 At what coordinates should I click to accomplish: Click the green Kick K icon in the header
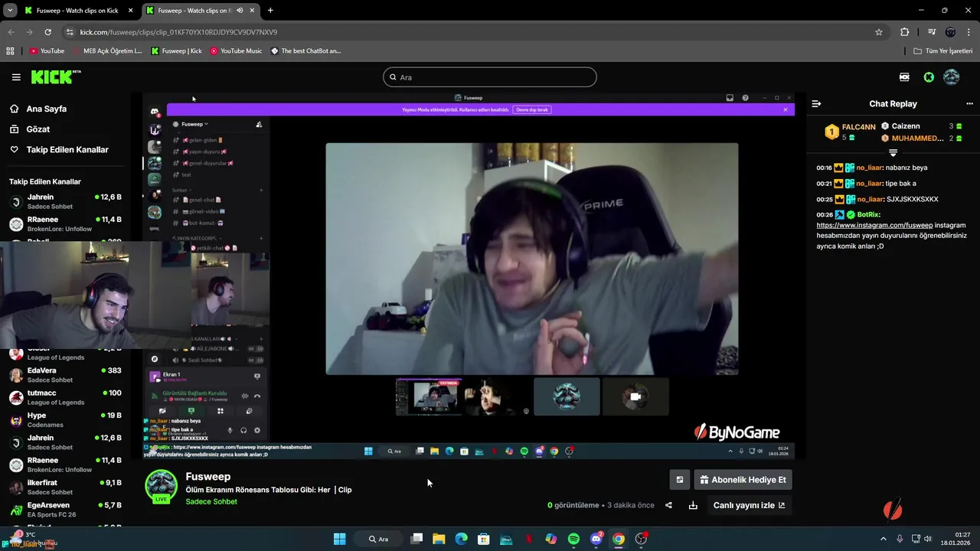pos(929,77)
